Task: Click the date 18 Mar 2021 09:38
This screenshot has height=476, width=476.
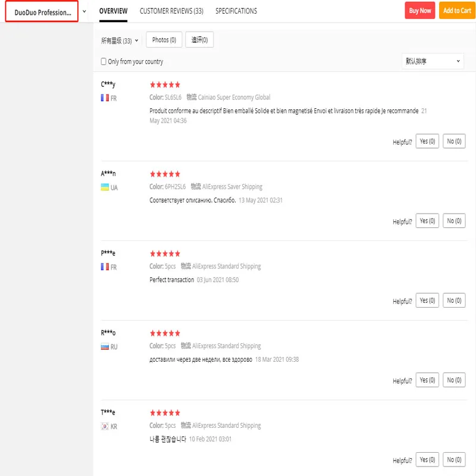Action: pyautogui.click(x=277, y=359)
